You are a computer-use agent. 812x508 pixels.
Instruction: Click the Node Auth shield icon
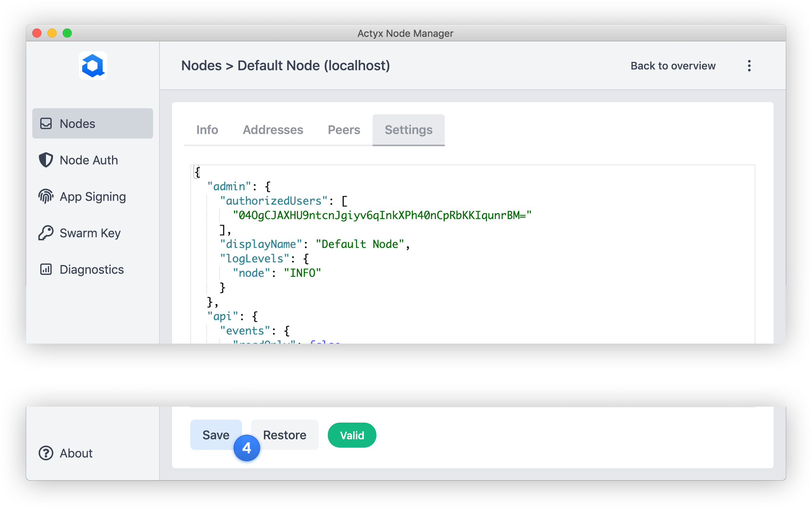coord(46,160)
